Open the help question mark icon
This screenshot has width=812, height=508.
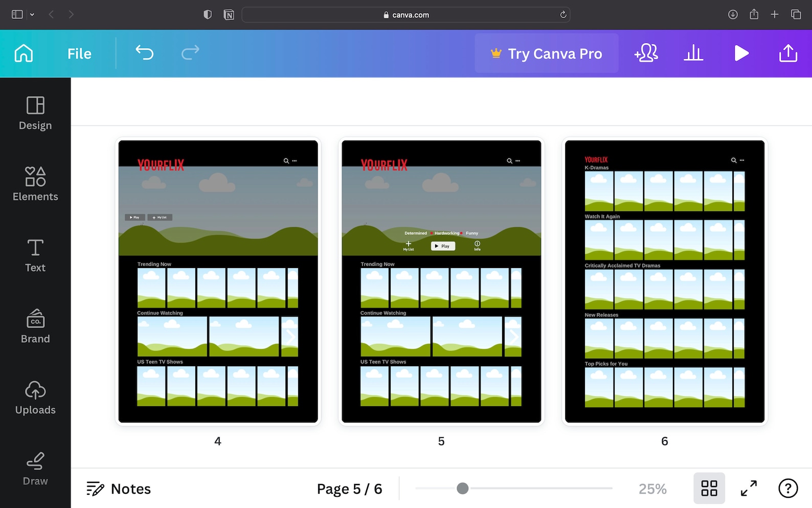click(x=788, y=488)
